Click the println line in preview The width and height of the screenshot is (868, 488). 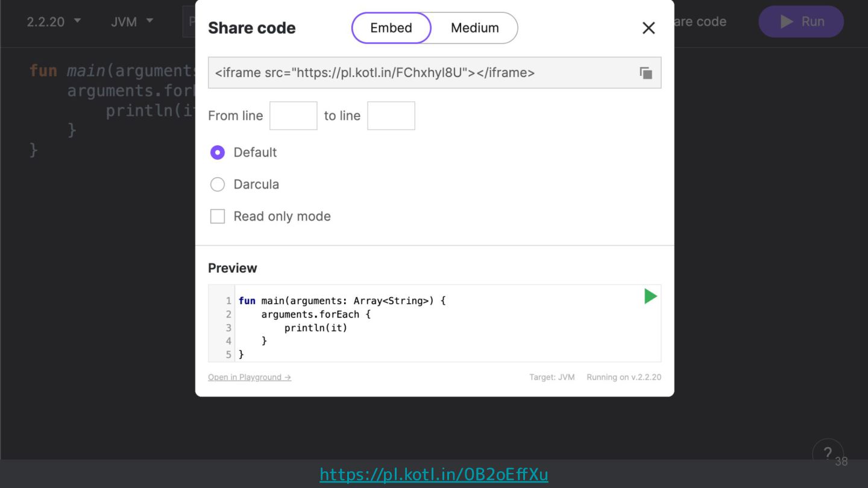pos(316,328)
